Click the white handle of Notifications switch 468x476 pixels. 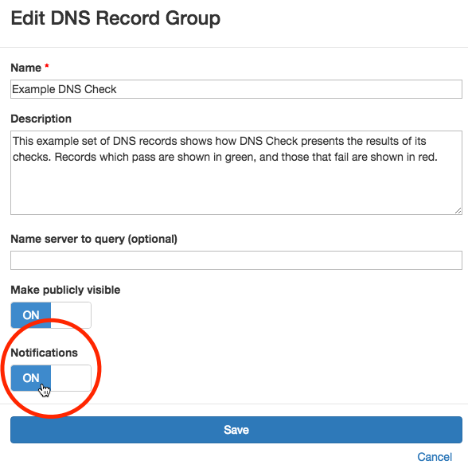click(x=71, y=378)
